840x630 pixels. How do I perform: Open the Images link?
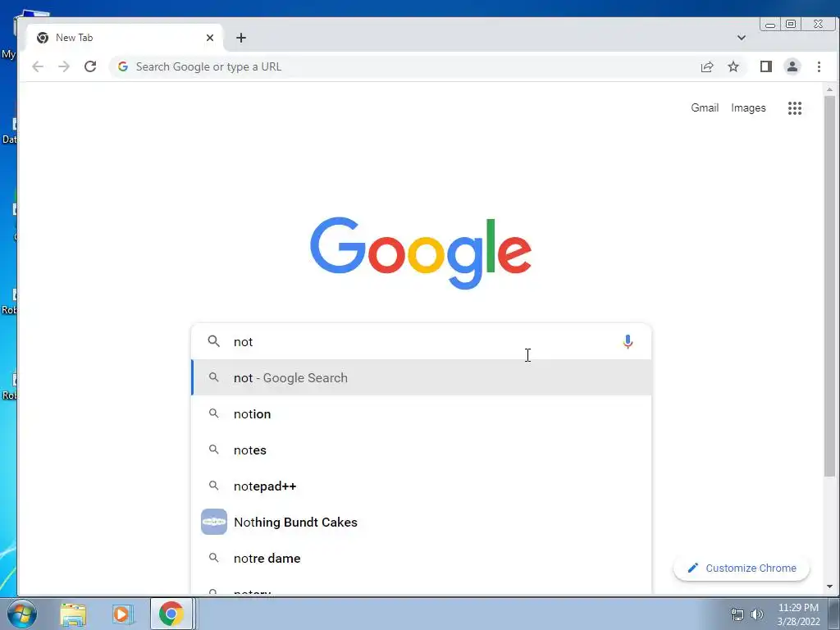[x=748, y=107]
